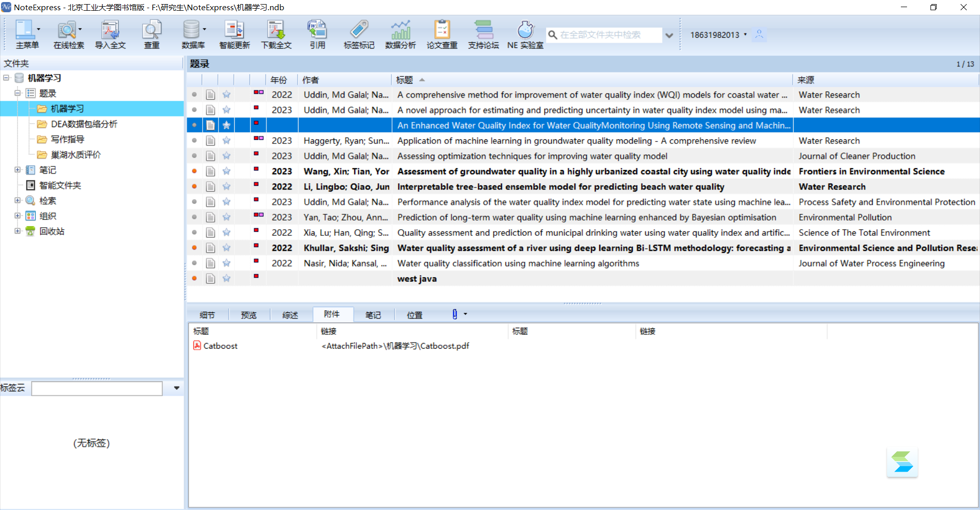Expand the 笔记 tree node
Screen dimensions: 980x510
point(17,169)
